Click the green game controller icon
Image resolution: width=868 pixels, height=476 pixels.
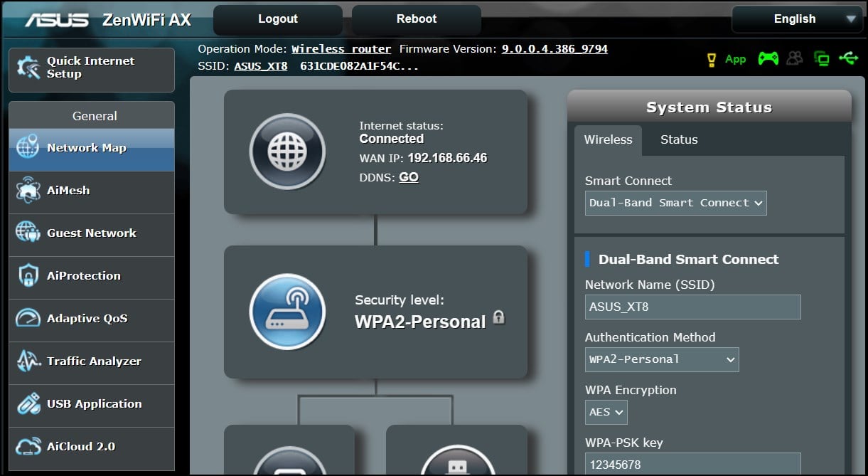click(x=768, y=59)
